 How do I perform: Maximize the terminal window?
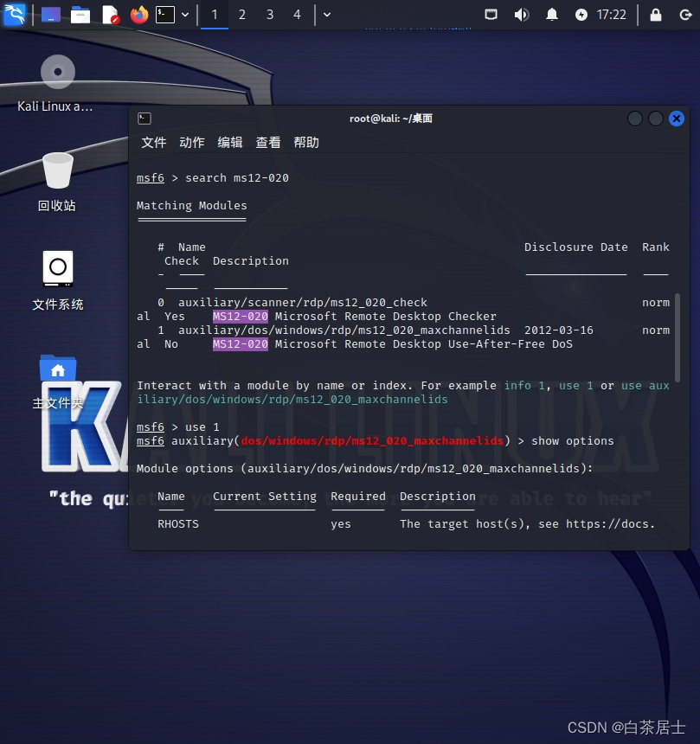point(655,119)
